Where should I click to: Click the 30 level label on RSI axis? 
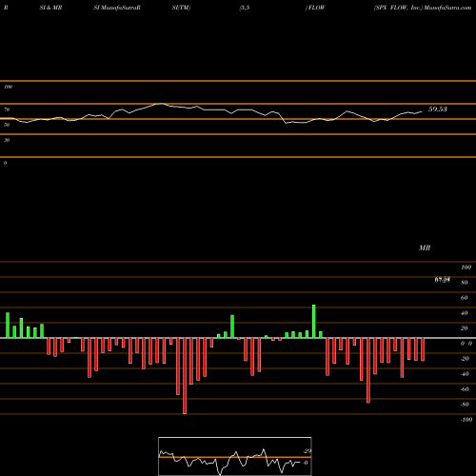[7, 140]
